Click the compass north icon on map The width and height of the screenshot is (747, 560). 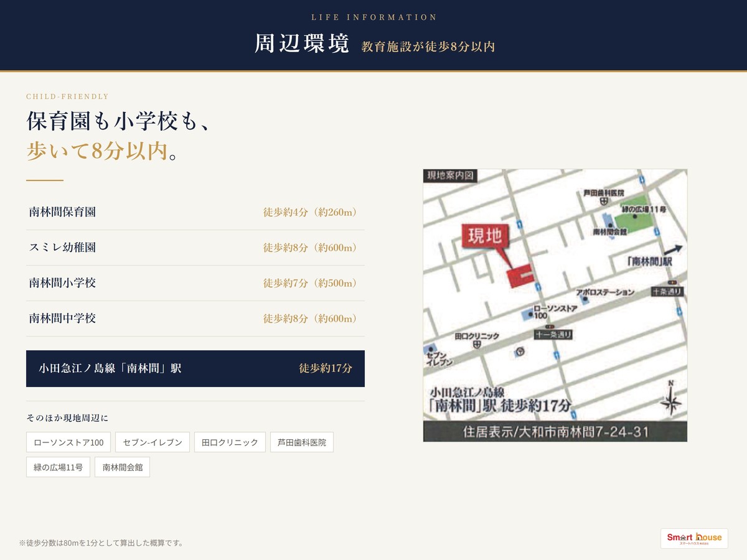[x=670, y=398]
